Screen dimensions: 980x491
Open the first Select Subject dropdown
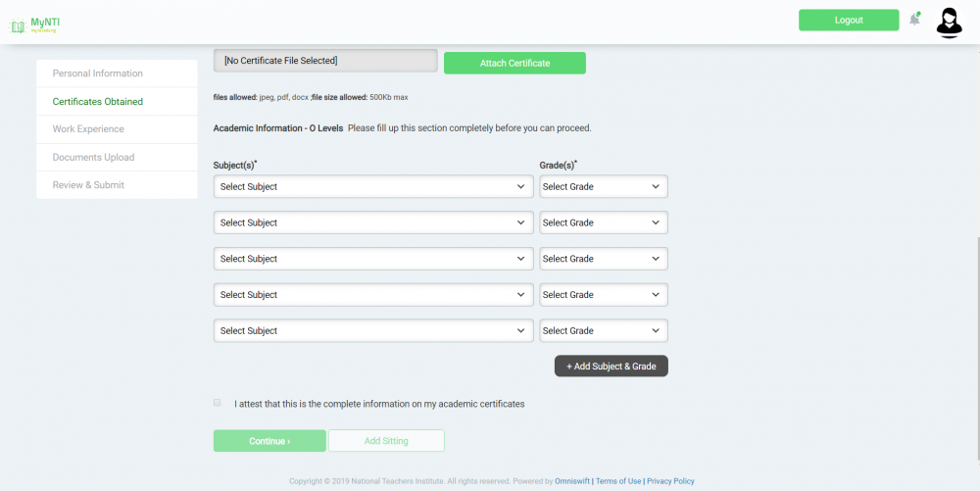[x=373, y=187]
